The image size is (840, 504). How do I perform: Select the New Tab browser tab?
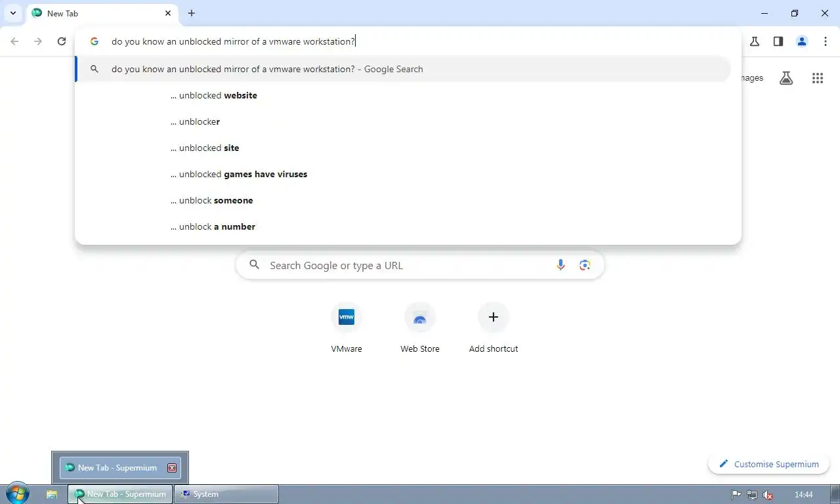102,13
